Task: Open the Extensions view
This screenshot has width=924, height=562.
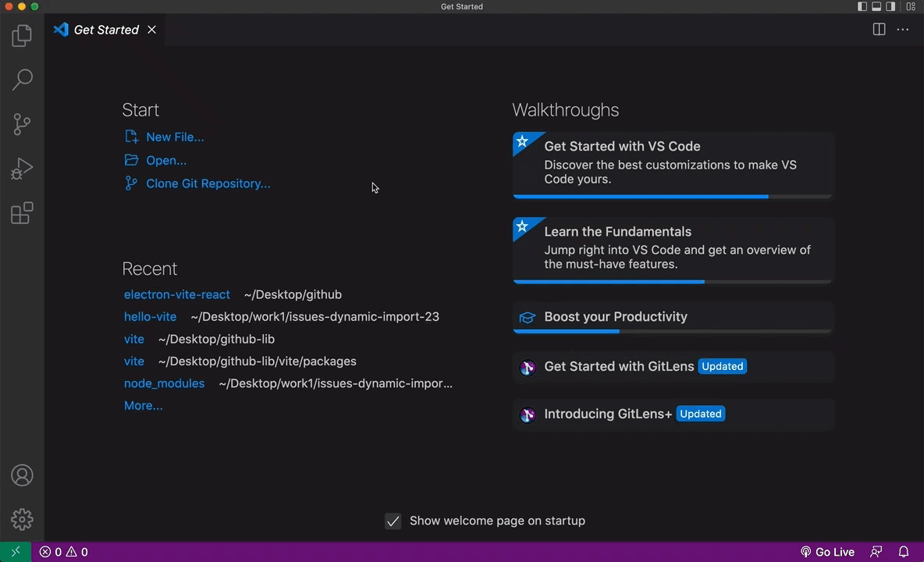Action: [x=22, y=213]
